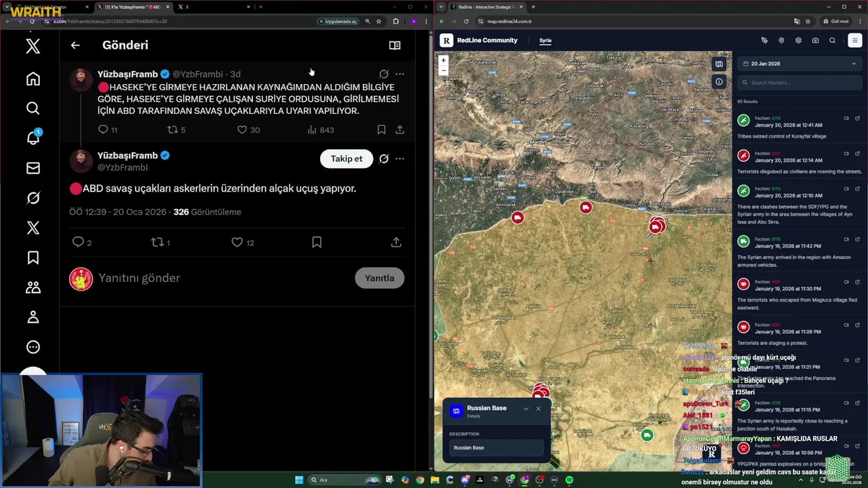Open more options on the first tweet
Screen dimensions: 868x488
pos(399,74)
